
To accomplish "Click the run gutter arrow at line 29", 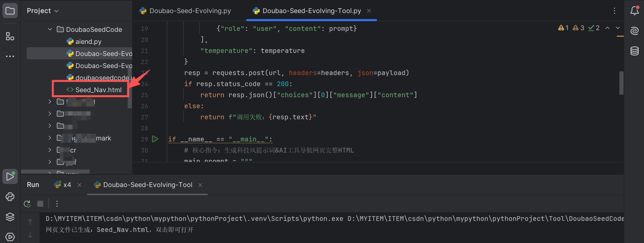I will pyautogui.click(x=155, y=139).
